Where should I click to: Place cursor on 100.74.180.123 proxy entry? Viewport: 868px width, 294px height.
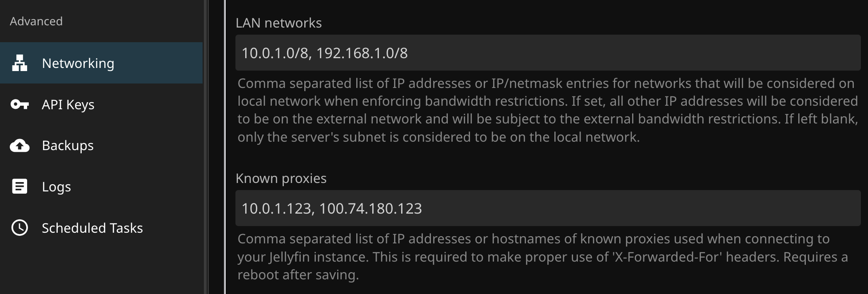[370, 209]
